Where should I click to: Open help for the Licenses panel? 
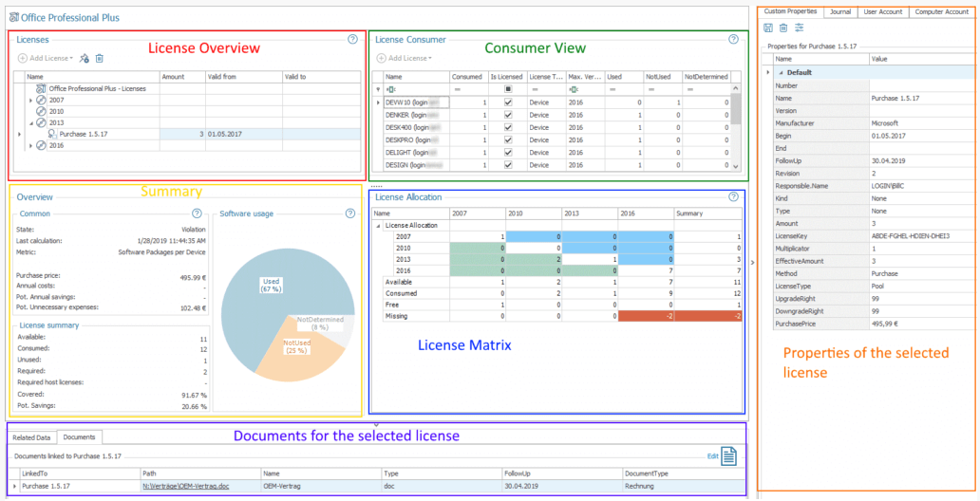pos(352,40)
